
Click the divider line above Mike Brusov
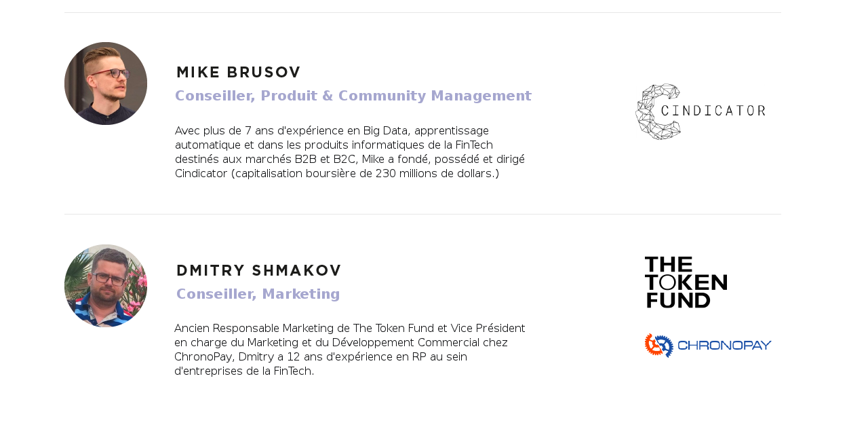tap(422, 12)
